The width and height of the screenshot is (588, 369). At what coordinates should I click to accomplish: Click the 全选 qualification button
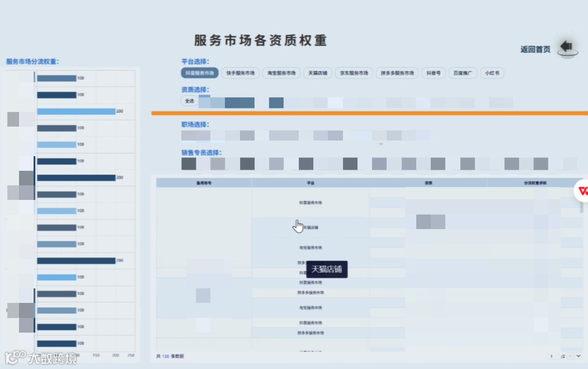pyautogui.click(x=189, y=101)
